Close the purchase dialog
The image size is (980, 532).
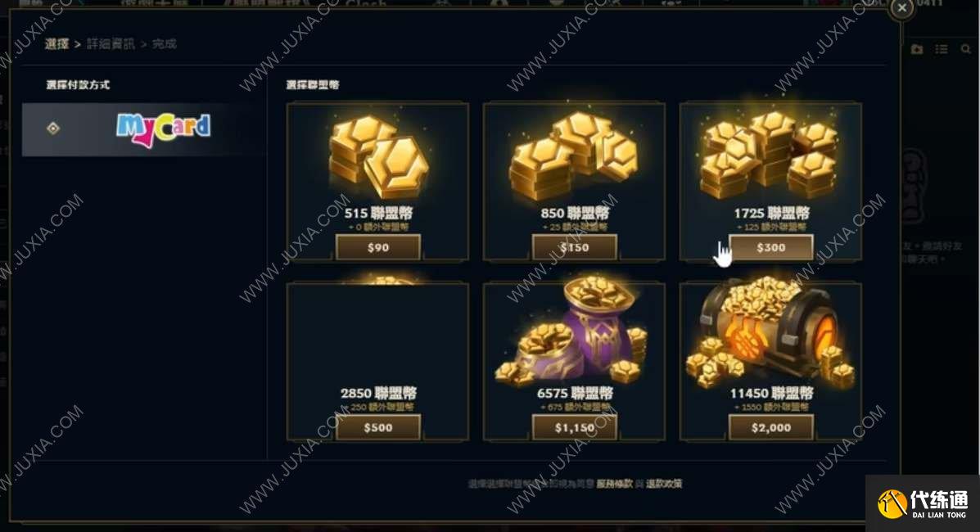901,8
